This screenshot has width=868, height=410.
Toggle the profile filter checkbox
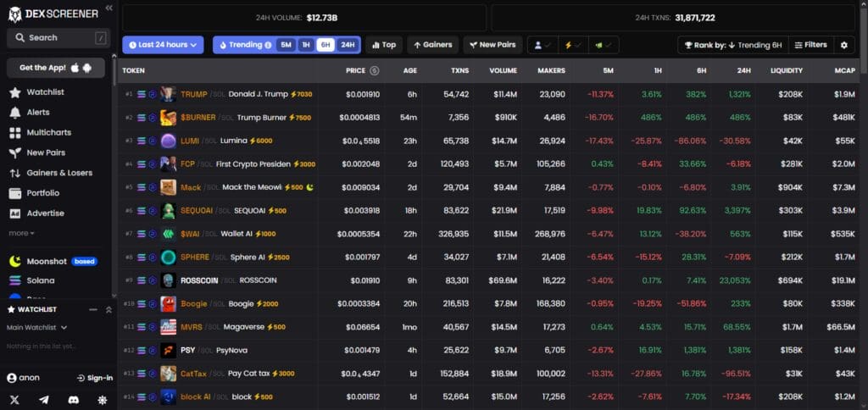pos(542,46)
